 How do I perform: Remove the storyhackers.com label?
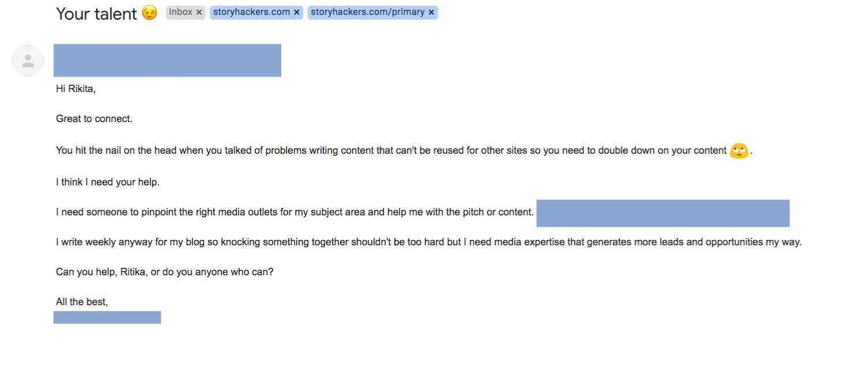[297, 12]
